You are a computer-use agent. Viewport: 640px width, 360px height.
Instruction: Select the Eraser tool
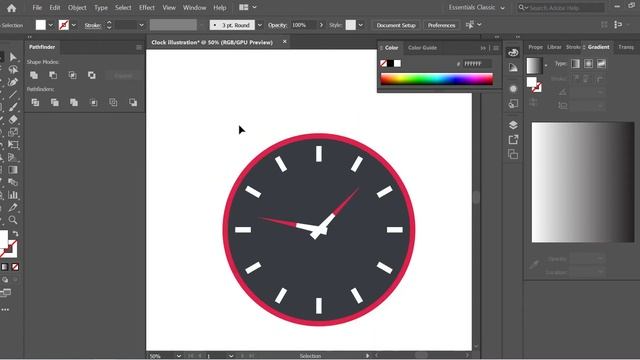click(13, 119)
